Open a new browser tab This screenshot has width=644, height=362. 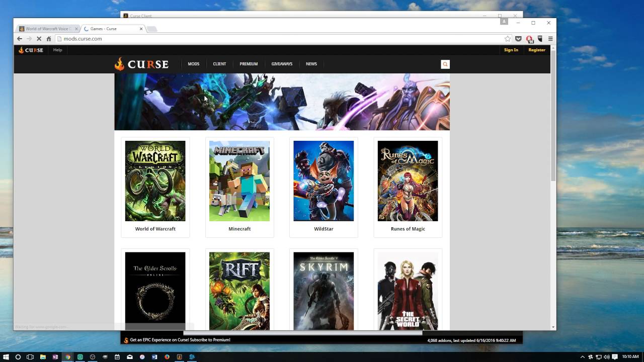(x=152, y=29)
